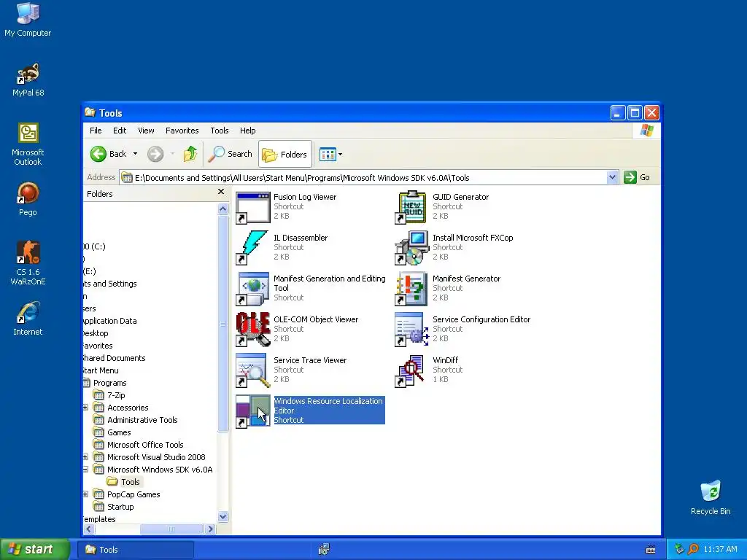
Task: Click folder tree horizontal scroll left arrow
Action: pos(88,529)
